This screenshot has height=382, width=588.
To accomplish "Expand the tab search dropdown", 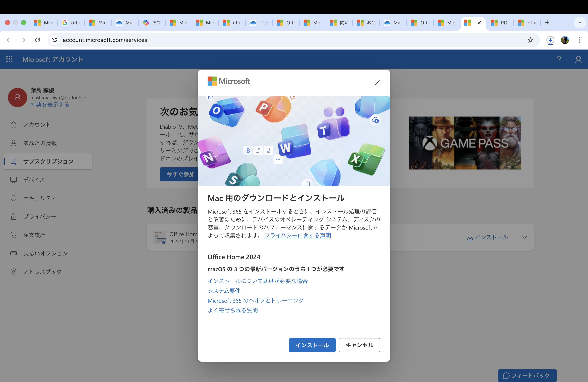I will pyautogui.click(x=580, y=23).
